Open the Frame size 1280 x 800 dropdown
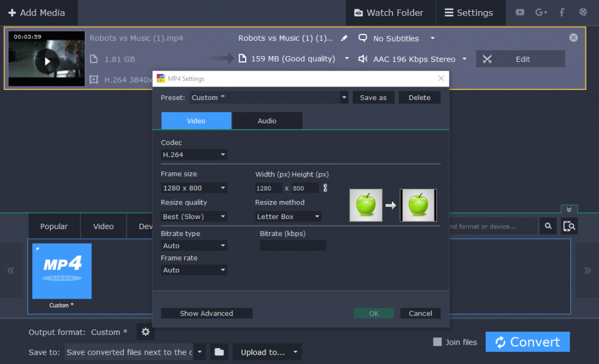Image resolution: width=599 pixels, height=364 pixels. (x=194, y=188)
